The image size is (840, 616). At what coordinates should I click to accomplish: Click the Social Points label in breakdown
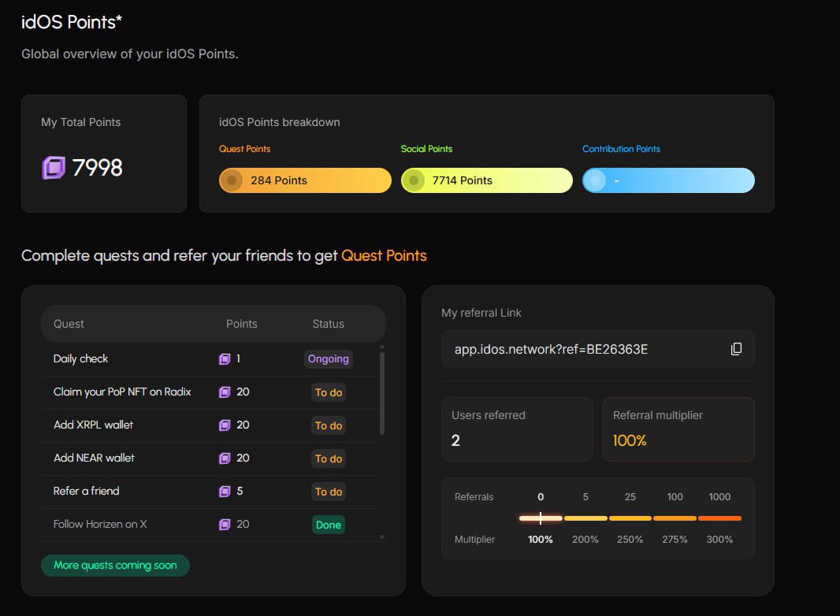tap(426, 149)
